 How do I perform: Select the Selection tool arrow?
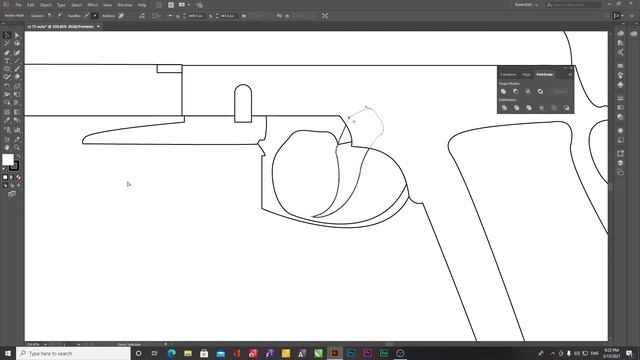[x=7, y=36]
